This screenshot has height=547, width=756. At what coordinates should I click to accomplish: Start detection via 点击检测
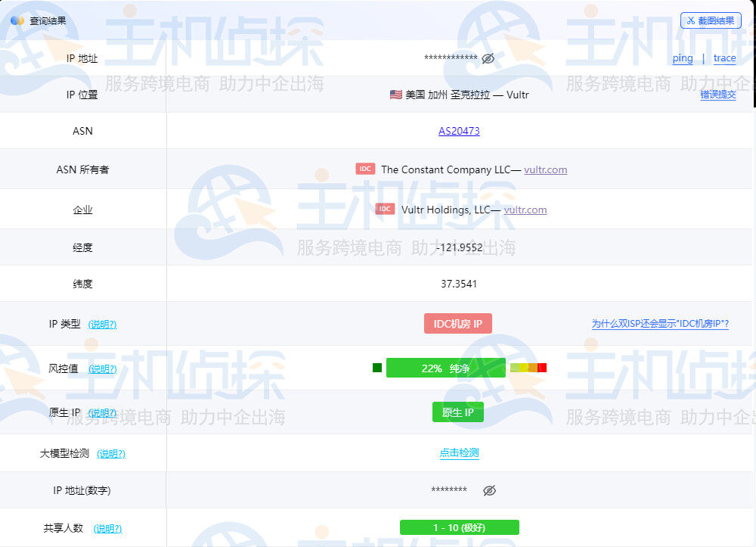(461, 452)
